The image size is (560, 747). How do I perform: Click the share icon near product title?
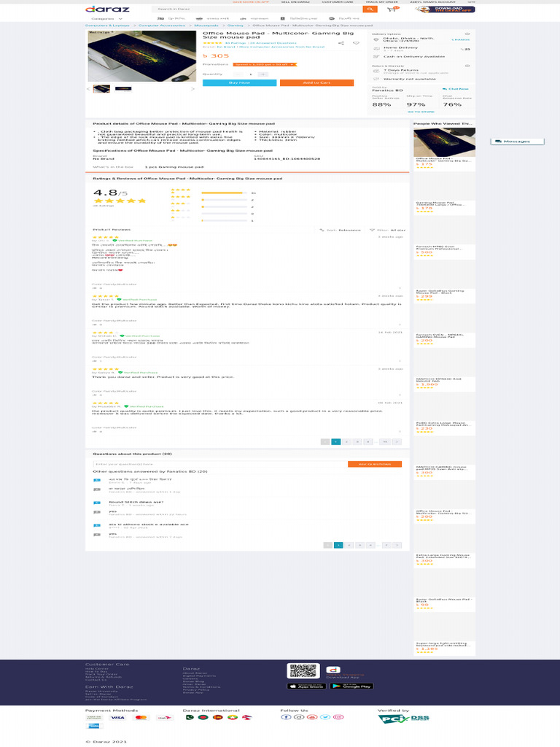[341, 43]
